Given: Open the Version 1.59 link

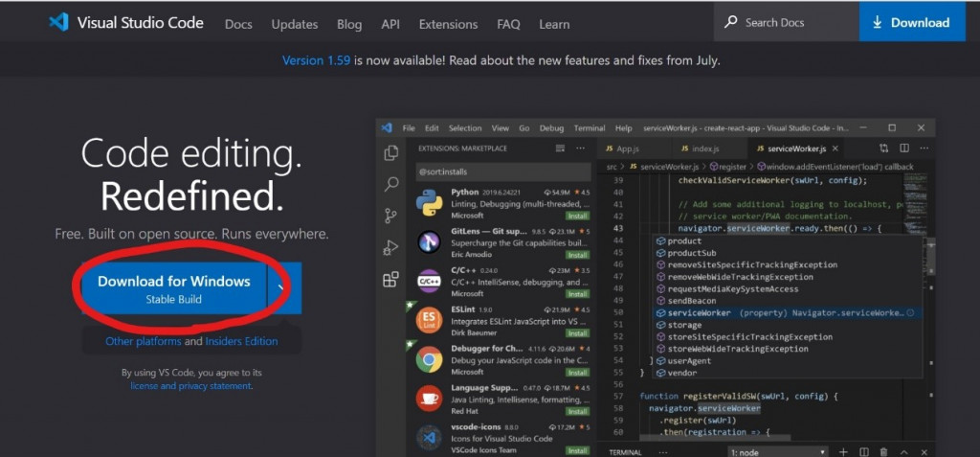Looking at the screenshot, I should coord(316,60).
